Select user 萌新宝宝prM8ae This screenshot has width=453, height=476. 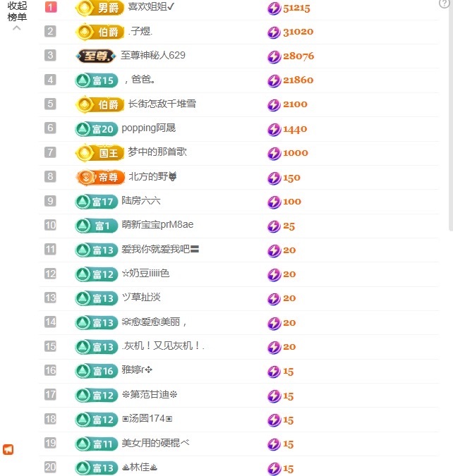coord(157,225)
